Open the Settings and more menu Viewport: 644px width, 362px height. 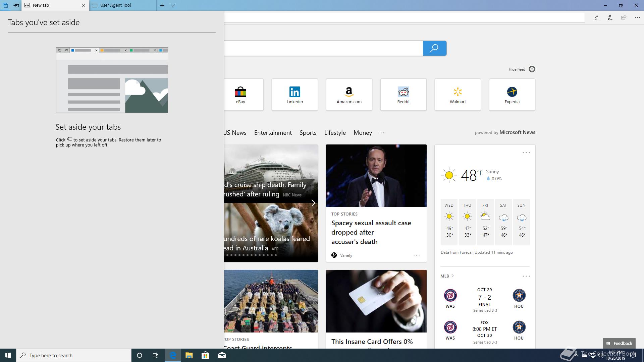click(x=637, y=17)
